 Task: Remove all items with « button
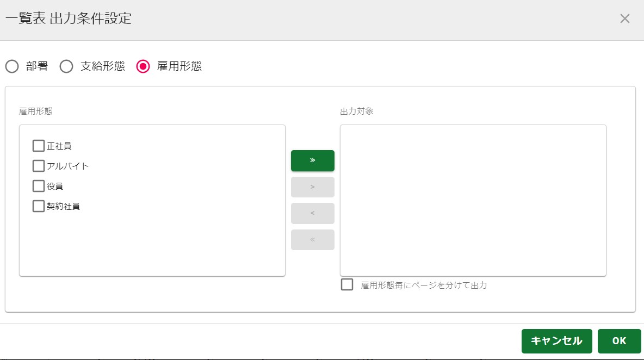point(313,239)
